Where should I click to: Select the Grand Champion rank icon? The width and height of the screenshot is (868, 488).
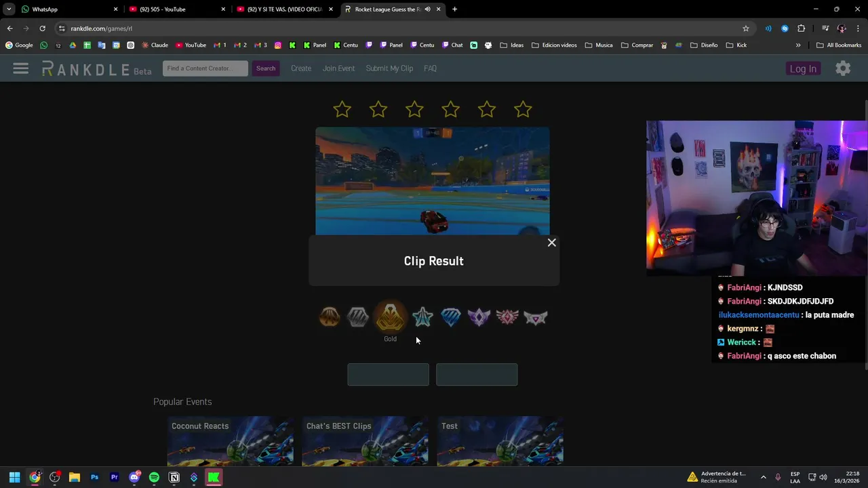[507, 317]
